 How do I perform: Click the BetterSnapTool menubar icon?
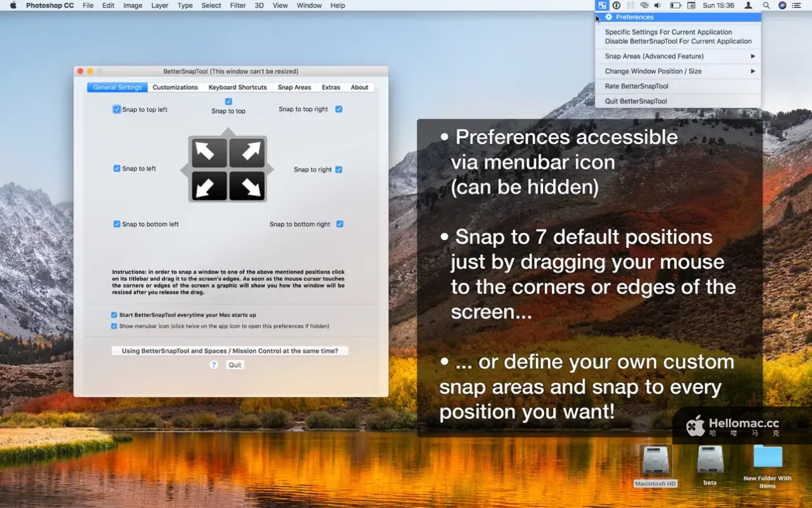click(x=602, y=5)
